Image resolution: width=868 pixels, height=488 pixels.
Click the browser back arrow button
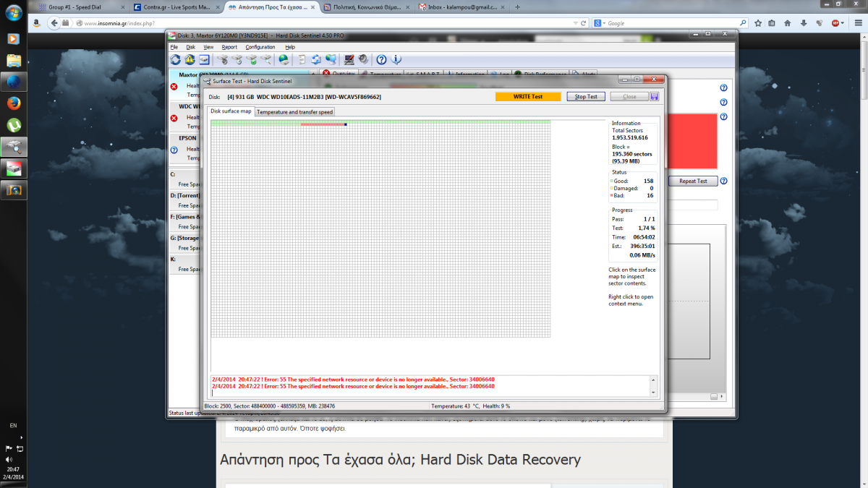54,23
